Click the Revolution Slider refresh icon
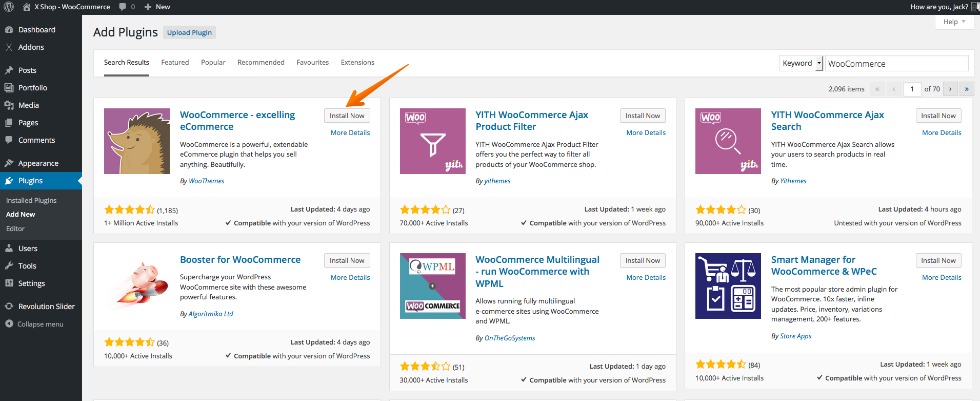Image resolution: width=980 pixels, height=401 pixels. tap(9, 307)
